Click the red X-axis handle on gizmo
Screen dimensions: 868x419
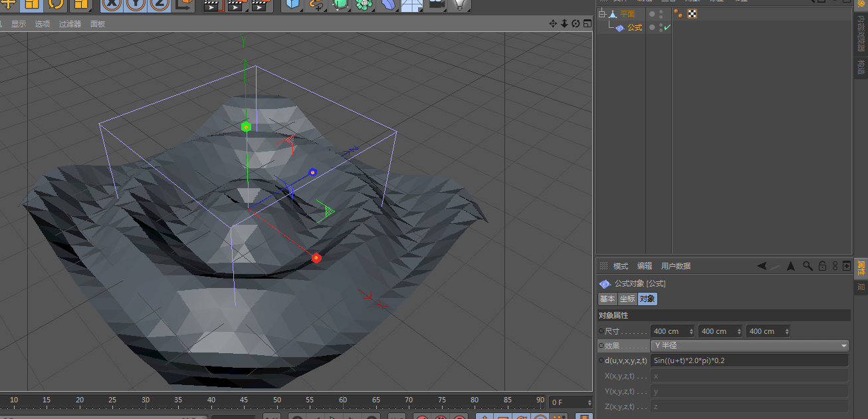[316, 258]
